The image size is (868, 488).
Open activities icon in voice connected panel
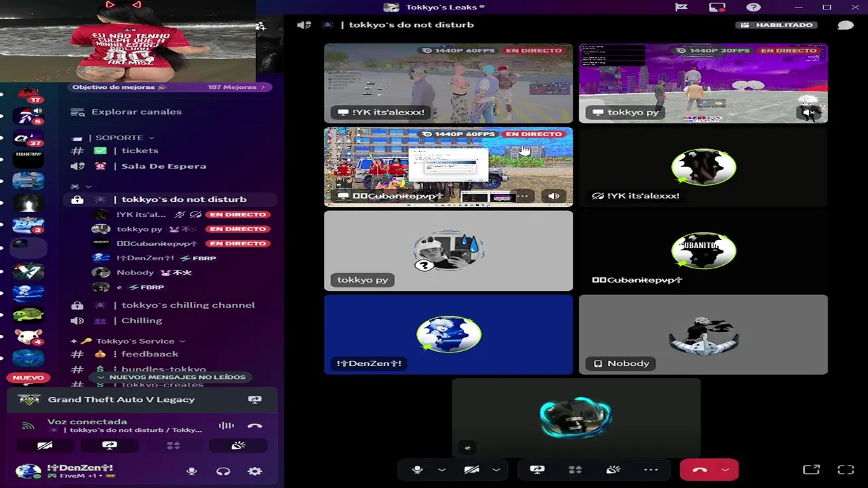click(x=174, y=445)
